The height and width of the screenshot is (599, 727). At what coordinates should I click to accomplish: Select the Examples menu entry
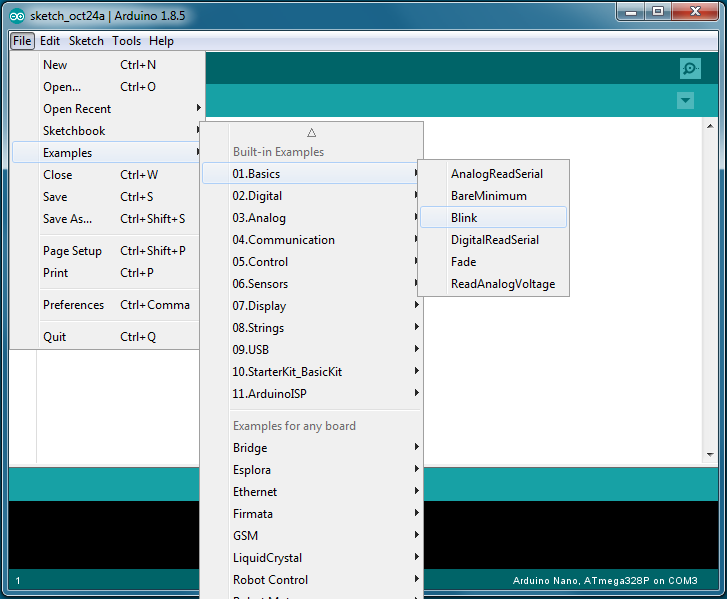106,153
